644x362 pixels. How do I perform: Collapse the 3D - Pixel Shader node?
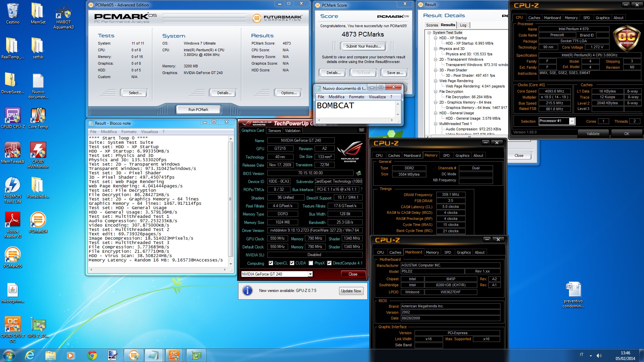pyautogui.click(x=436, y=70)
